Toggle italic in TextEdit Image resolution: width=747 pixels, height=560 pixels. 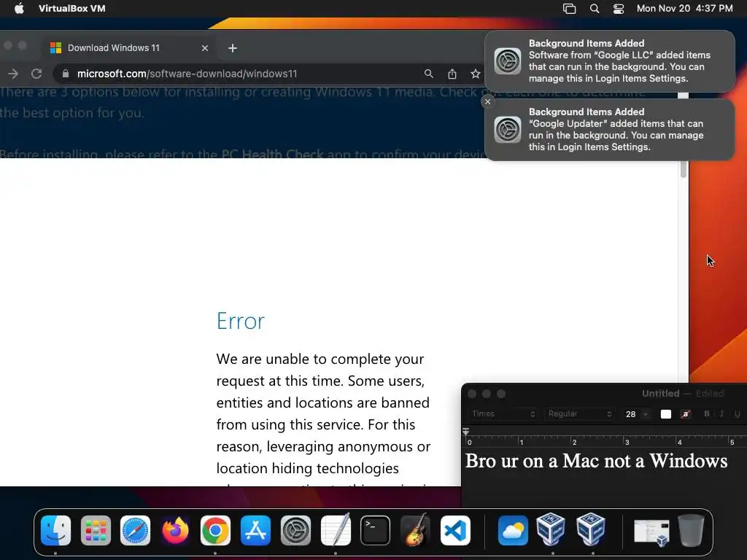[x=721, y=414]
